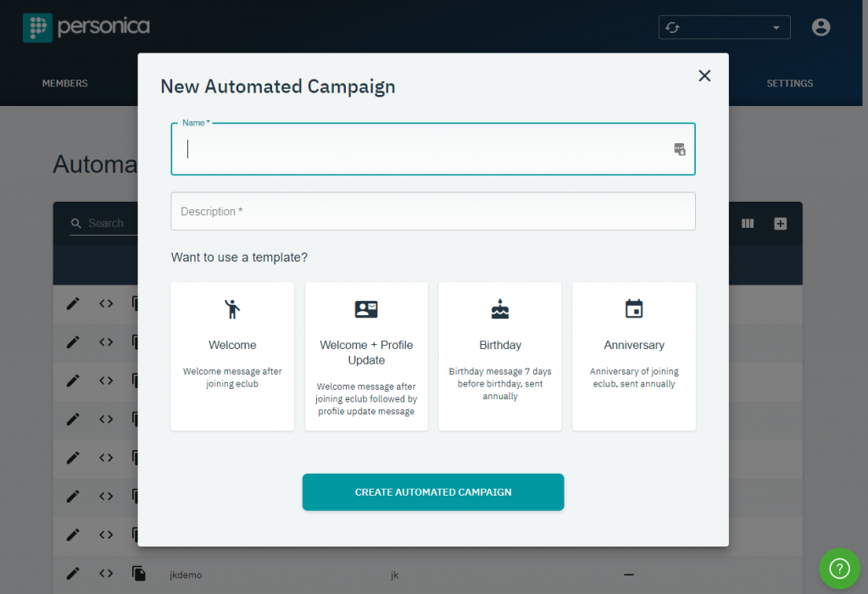Screen dimensions: 868x594
Task: Click the Description input field
Action: 432,211
